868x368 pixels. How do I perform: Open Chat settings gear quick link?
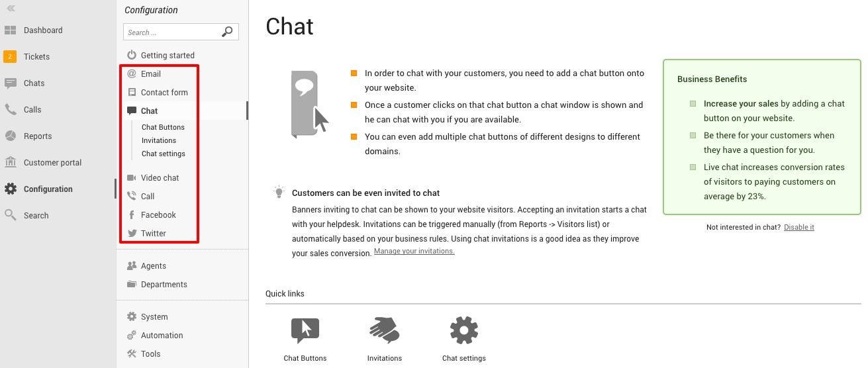(463, 330)
